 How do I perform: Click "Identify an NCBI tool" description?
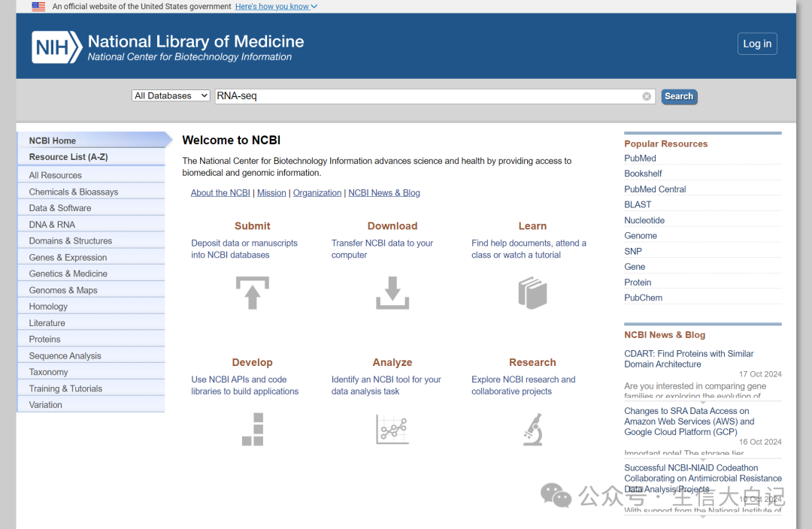tap(386, 385)
